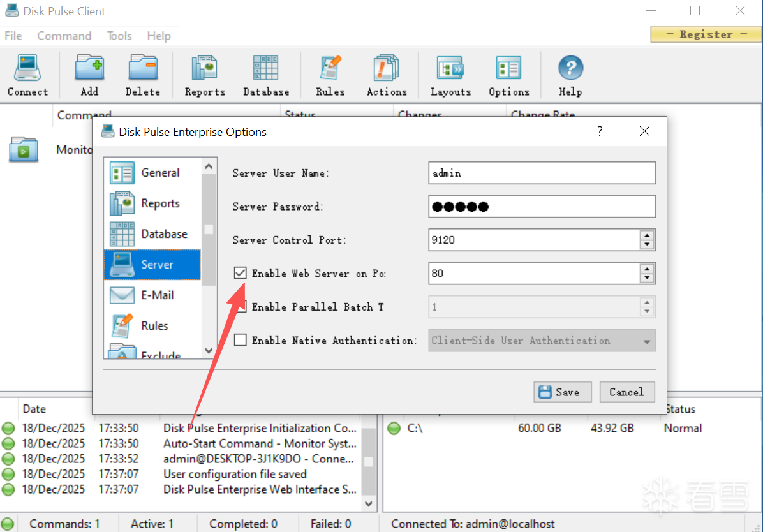
Task: Click the Failed: 0 status bar entry
Action: click(x=331, y=524)
